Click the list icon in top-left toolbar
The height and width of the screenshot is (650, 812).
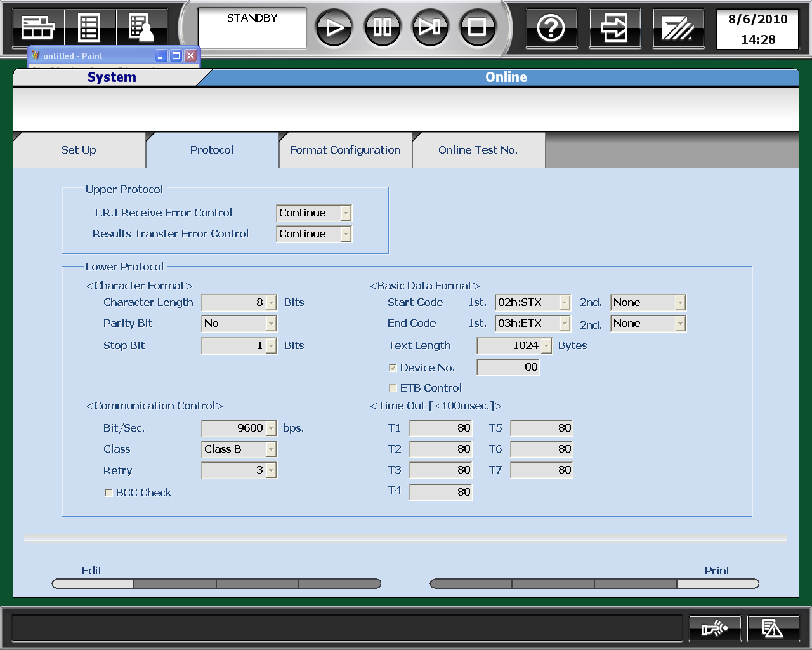[89, 28]
